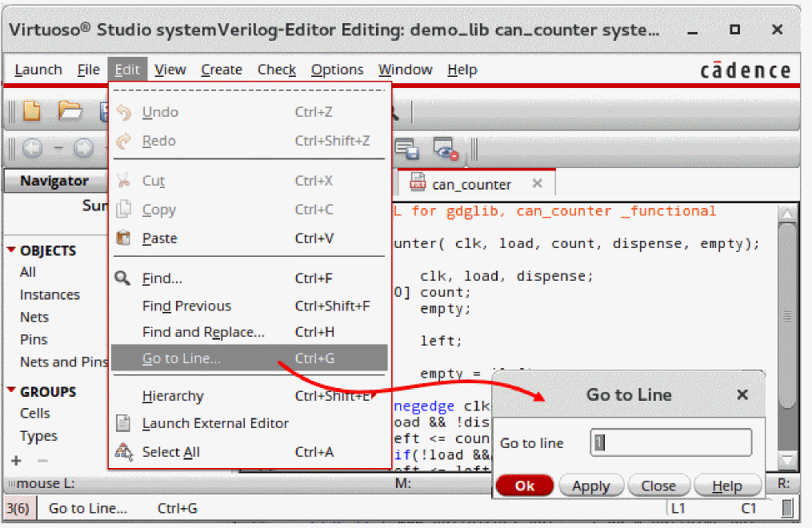Choose Hierarchy menu entry
Image resolution: width=812 pixels, height=528 pixels.
coord(250,396)
